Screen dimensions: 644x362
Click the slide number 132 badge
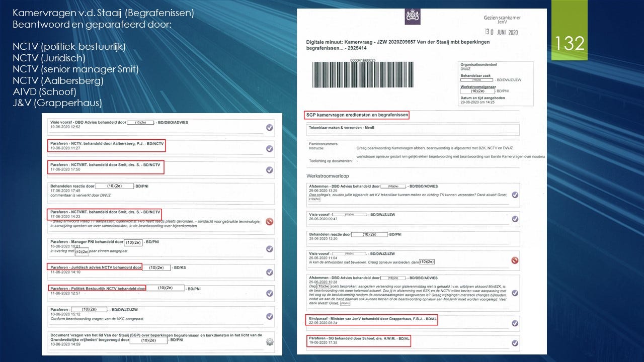[570, 43]
